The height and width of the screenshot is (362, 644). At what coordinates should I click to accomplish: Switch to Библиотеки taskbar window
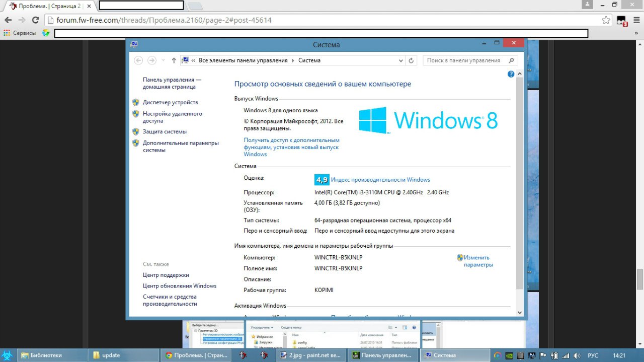51,355
